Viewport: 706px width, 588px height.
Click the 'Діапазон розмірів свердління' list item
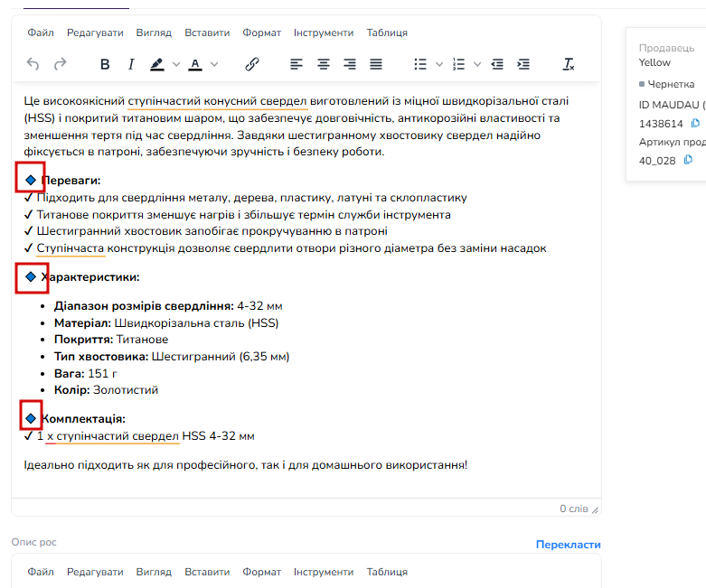[x=168, y=306]
